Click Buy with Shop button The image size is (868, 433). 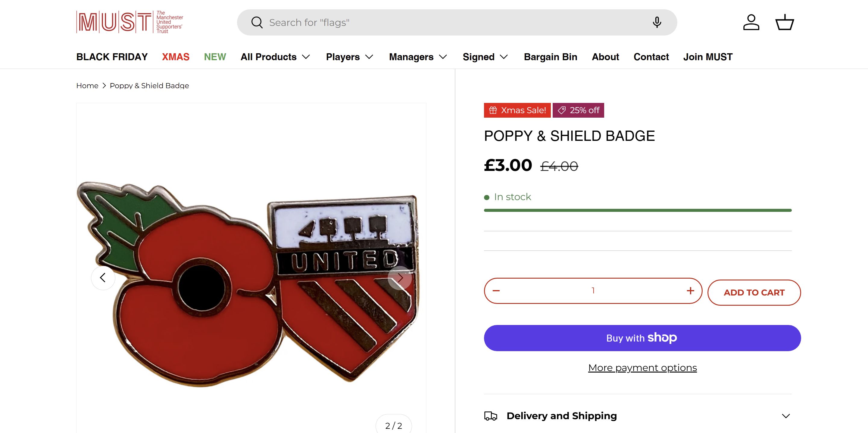pos(642,338)
